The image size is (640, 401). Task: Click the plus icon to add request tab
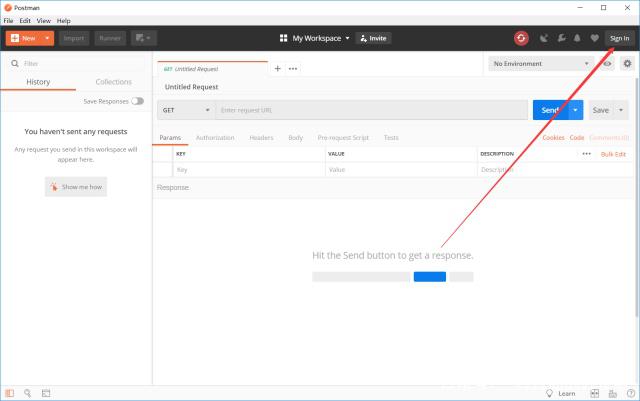coord(278,68)
